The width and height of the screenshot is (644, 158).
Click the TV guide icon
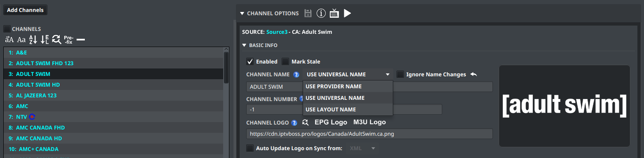coord(334,13)
